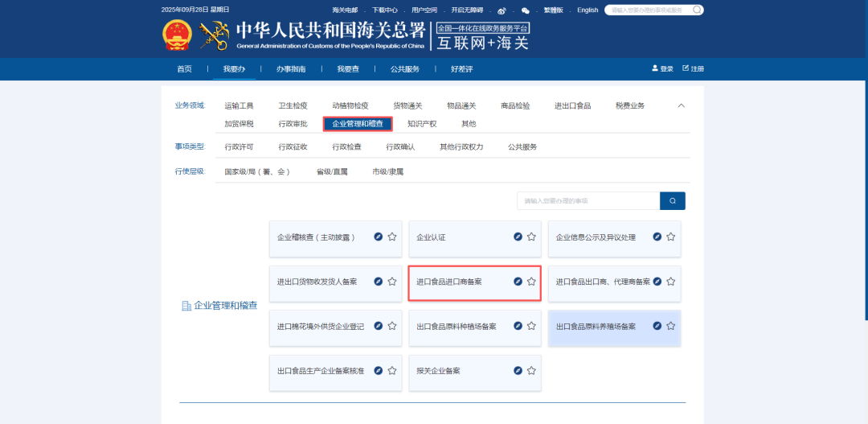Viewport: 868px width, 424px height.
Task: Click compass icon on 出口食品原料种植场备案 card
Action: click(518, 327)
